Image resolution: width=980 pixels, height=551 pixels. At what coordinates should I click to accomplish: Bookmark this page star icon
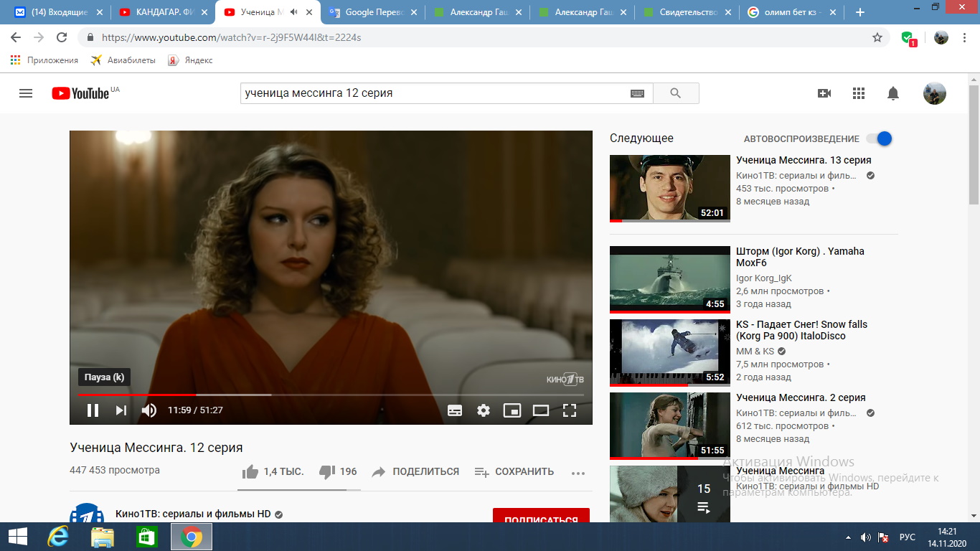(877, 37)
